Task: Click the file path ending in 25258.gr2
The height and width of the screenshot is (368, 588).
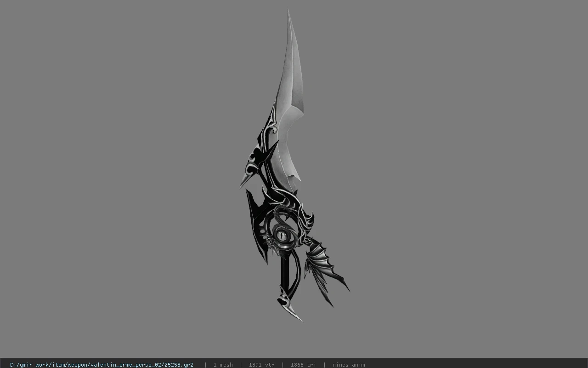Action: coord(102,365)
